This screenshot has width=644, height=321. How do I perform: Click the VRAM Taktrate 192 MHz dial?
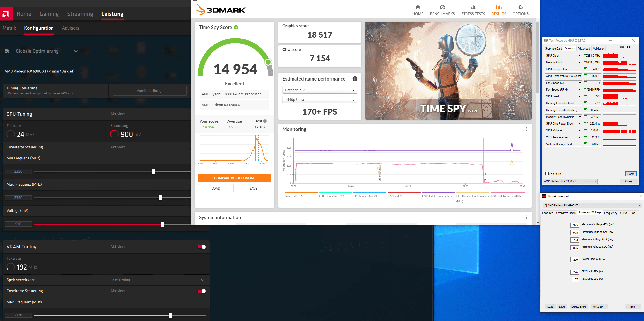(10, 267)
